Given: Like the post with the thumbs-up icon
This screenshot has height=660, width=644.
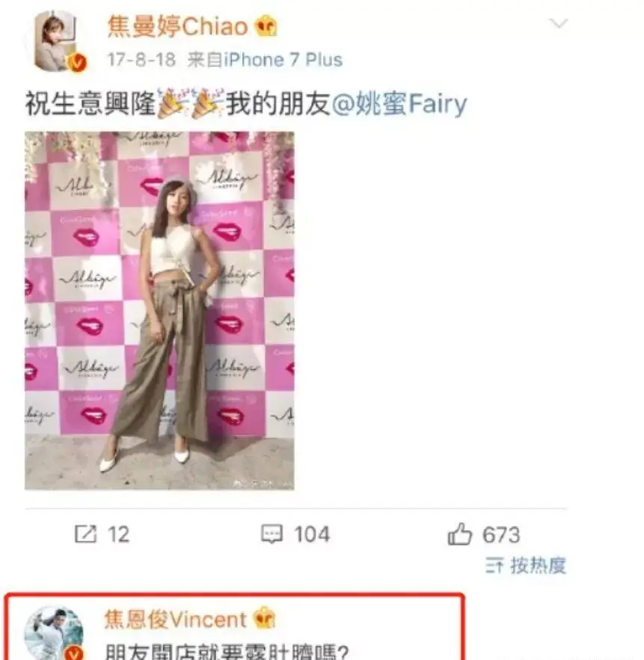Looking at the screenshot, I should 459,534.
